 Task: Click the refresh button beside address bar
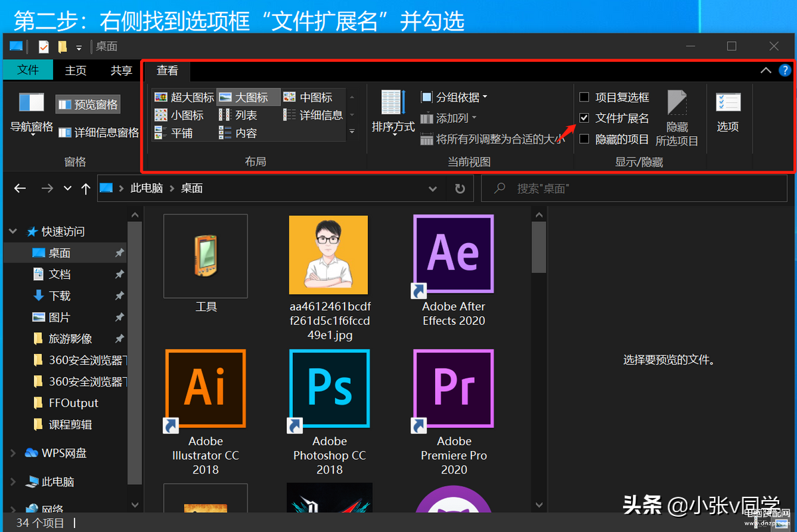pos(460,189)
